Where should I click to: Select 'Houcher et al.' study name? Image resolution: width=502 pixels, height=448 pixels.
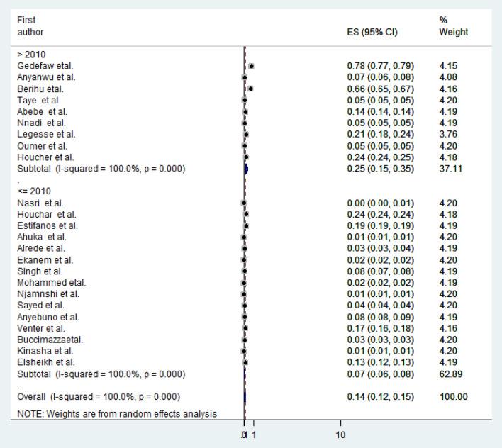tap(45, 157)
